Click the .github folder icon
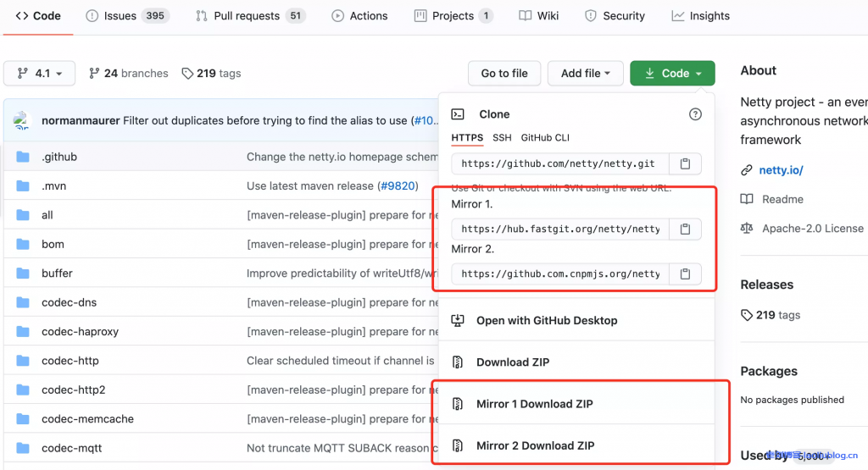Screen dimensions: 868x470 [23, 157]
